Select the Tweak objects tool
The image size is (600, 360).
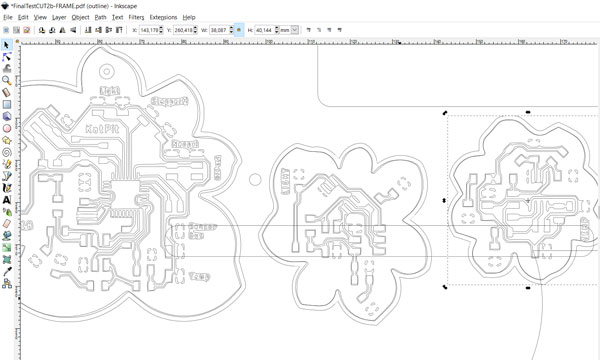pos(7,68)
